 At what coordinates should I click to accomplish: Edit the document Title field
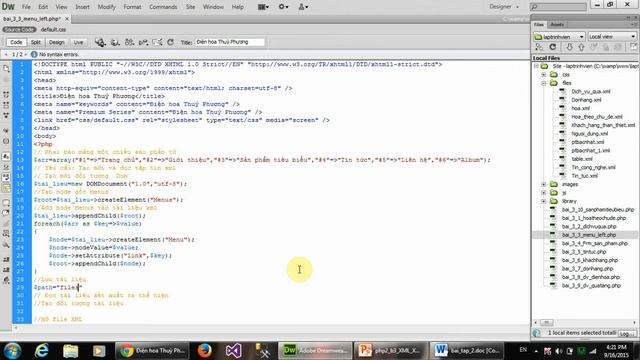point(229,42)
